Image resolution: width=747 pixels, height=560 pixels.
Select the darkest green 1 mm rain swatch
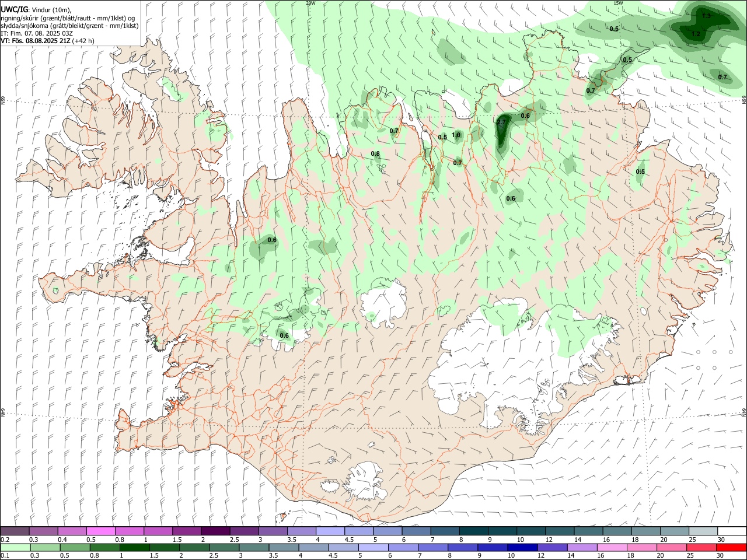coord(134,547)
